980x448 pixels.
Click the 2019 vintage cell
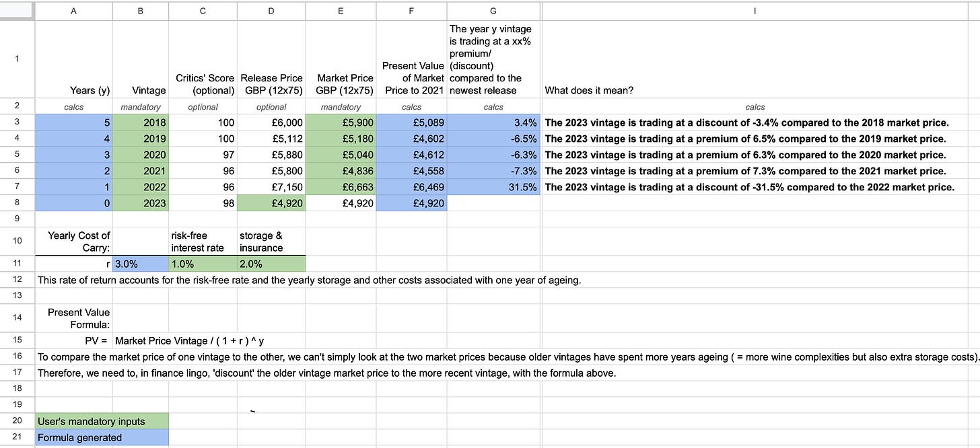coord(141,139)
